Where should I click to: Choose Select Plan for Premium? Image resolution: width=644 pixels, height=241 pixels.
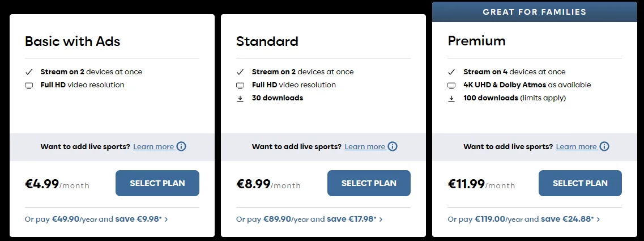(x=580, y=183)
